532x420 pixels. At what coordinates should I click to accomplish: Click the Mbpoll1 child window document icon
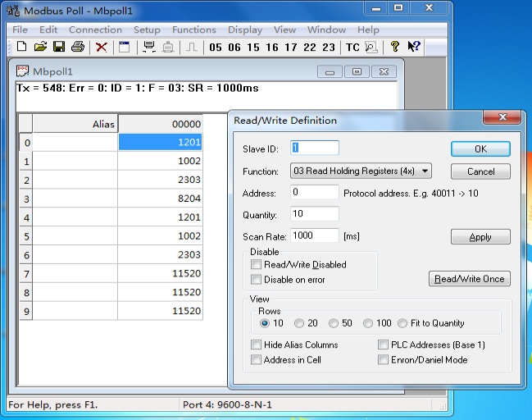tap(22, 71)
